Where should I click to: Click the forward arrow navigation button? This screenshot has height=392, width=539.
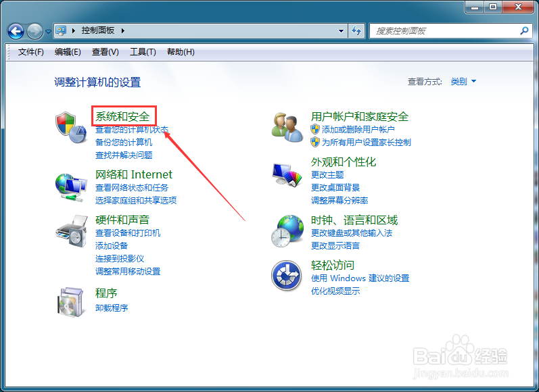click(34, 32)
